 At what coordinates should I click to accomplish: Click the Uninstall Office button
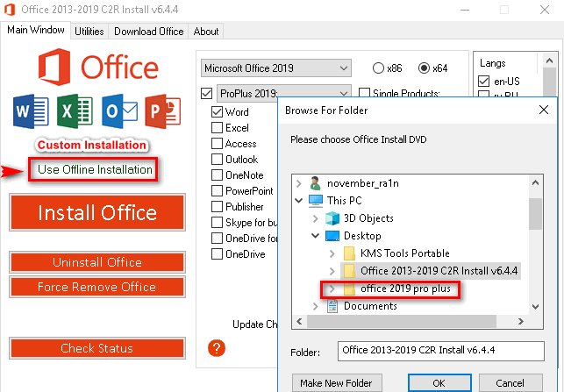click(x=97, y=262)
